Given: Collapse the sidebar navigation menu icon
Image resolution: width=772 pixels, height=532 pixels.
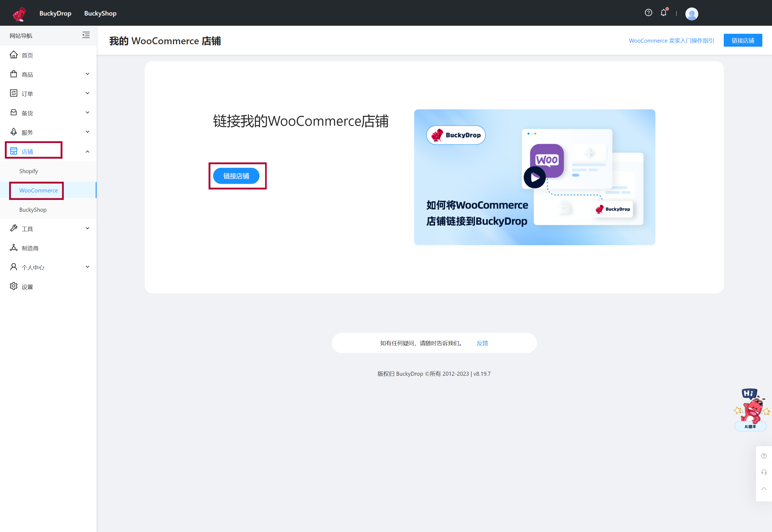Looking at the screenshot, I should 86,35.
